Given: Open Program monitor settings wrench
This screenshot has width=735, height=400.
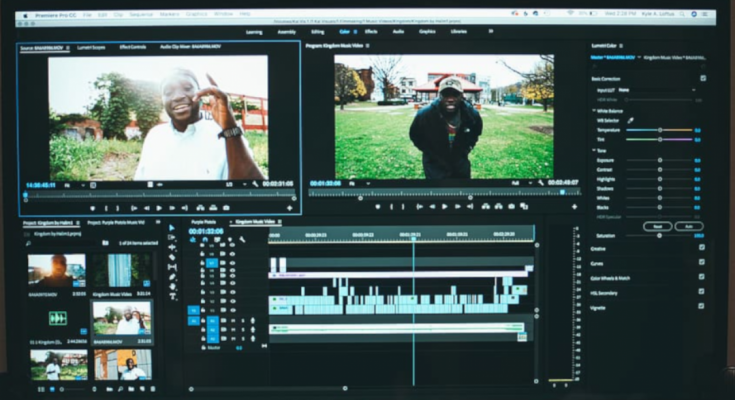Looking at the screenshot, I should 540,182.
